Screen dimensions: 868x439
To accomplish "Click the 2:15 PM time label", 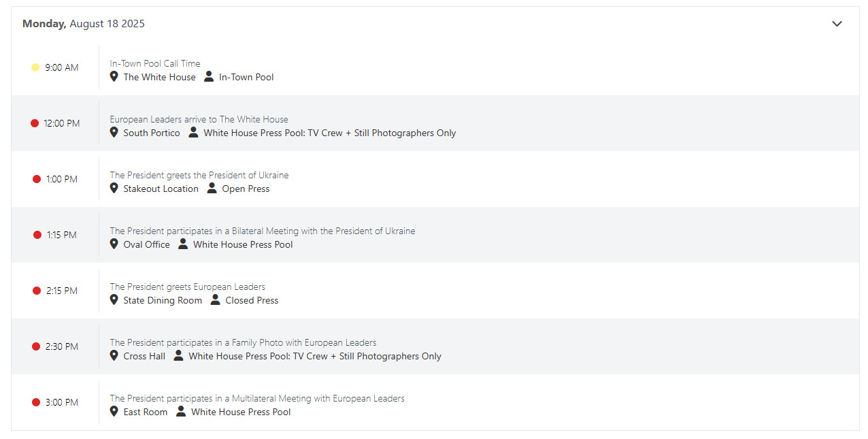I will pos(62,291).
